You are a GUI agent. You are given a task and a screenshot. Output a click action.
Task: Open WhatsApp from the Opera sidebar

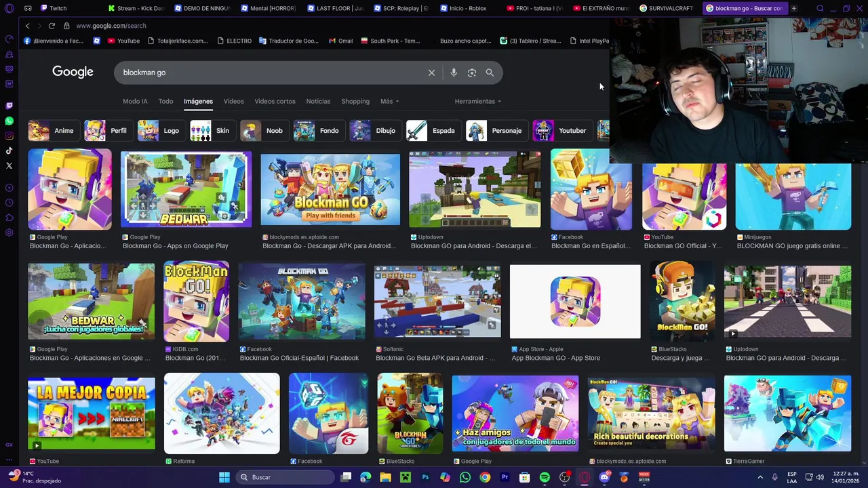tap(9, 121)
